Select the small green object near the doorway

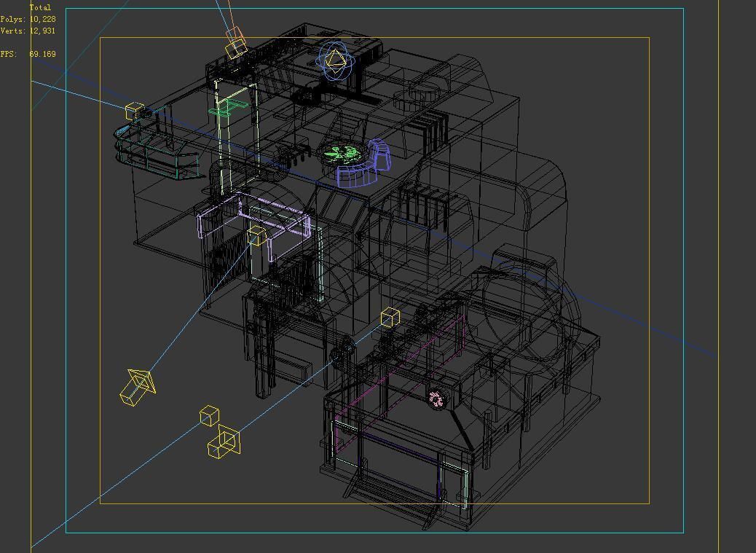[229, 108]
